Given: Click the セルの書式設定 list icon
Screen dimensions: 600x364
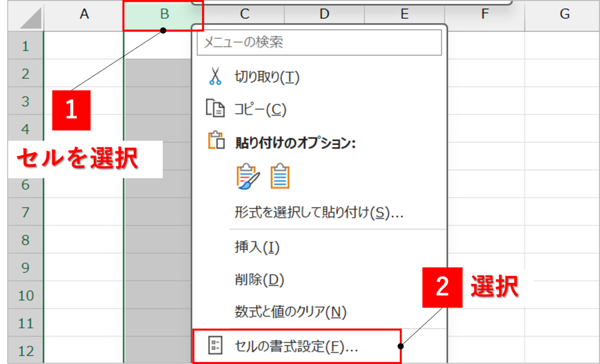Looking at the screenshot, I should click(215, 345).
